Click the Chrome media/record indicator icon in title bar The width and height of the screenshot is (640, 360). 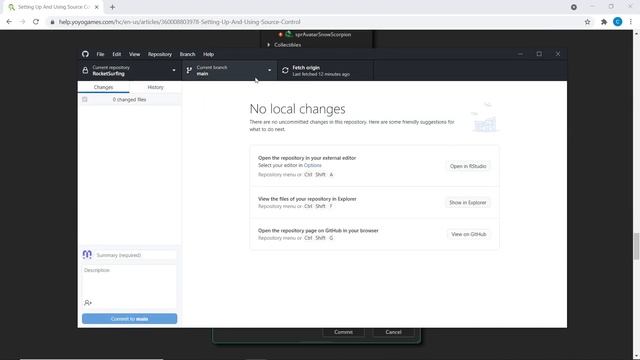click(x=574, y=7)
